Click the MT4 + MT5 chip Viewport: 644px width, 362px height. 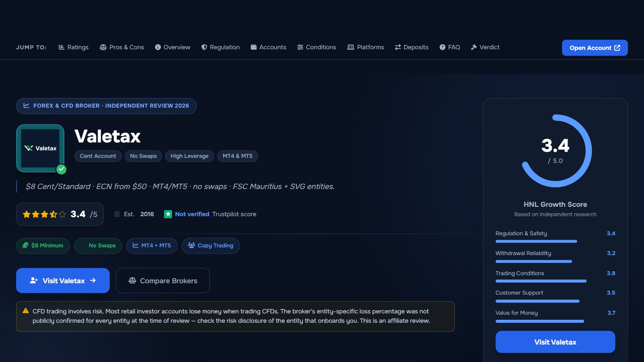(152, 246)
